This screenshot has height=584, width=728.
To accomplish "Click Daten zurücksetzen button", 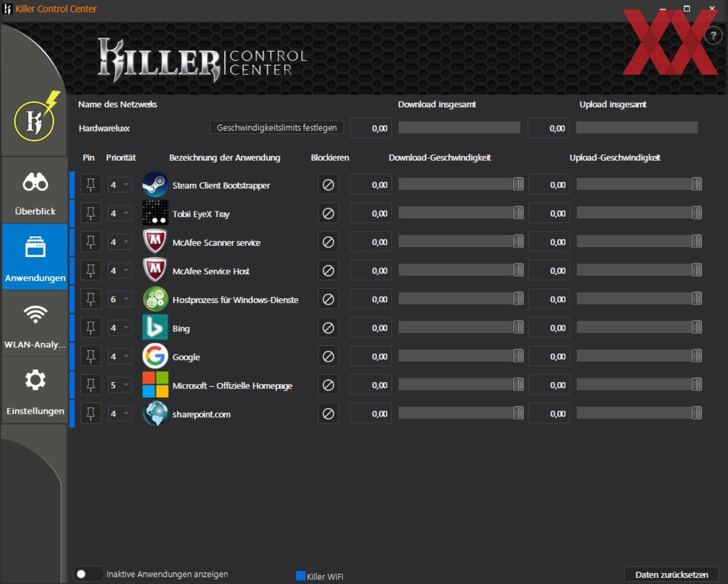I will coord(671,574).
